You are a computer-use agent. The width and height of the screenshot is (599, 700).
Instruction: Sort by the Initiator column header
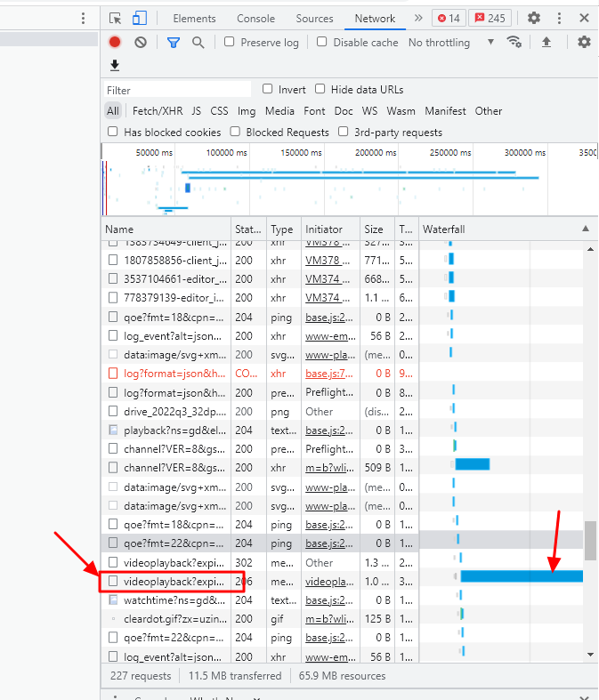click(x=330, y=229)
